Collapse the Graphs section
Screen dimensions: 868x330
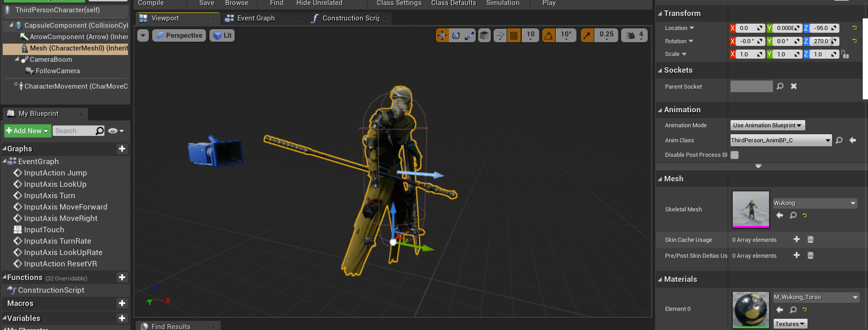(5, 149)
